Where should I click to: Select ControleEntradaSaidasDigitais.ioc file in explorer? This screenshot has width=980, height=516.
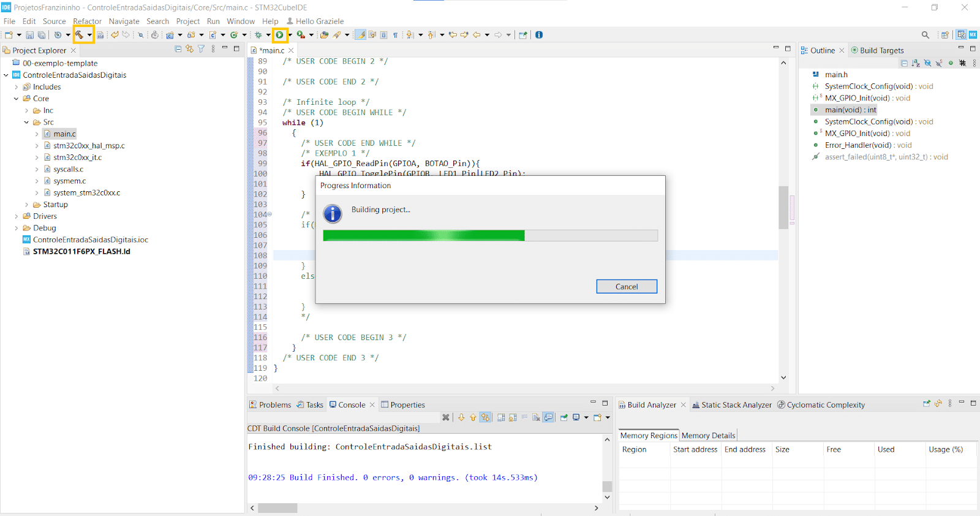pos(90,240)
